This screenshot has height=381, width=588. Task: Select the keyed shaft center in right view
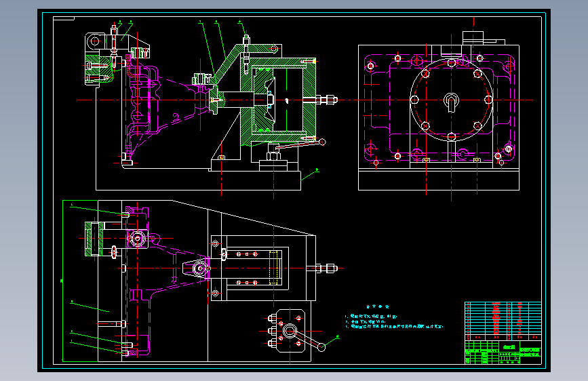coord(451,101)
